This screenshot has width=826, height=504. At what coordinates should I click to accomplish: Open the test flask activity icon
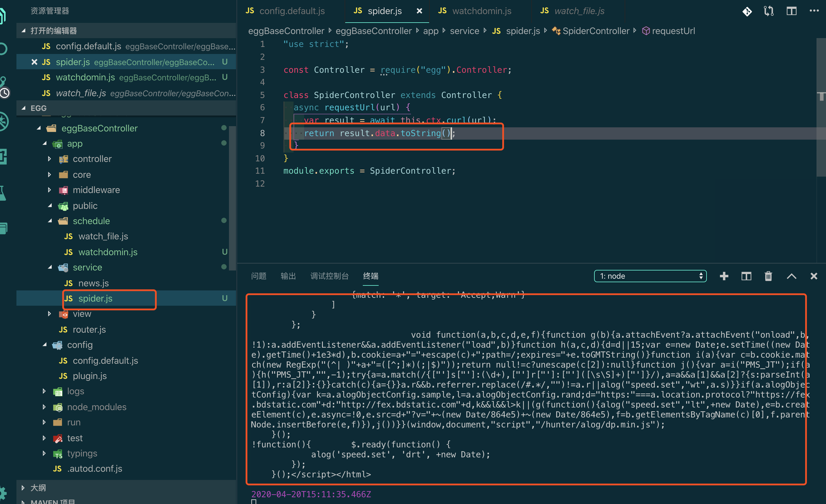[x=3, y=193]
